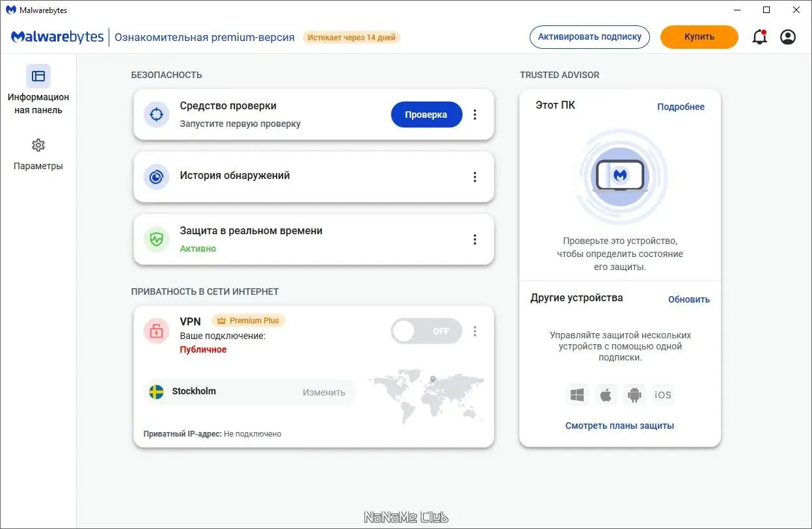This screenshot has height=529, width=812.
Task: Open the Параметры sidebar section
Action: [38, 154]
